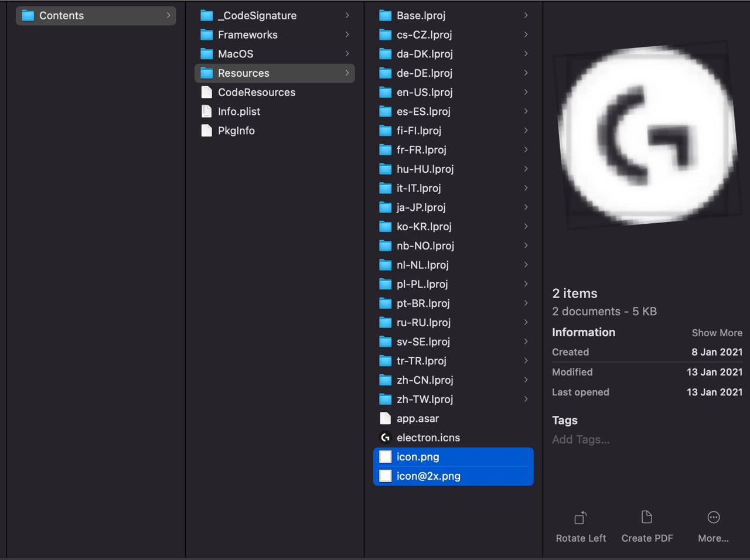The height and width of the screenshot is (560, 750).
Task: Select the sv-SE.lproj row
Action: coord(453,342)
